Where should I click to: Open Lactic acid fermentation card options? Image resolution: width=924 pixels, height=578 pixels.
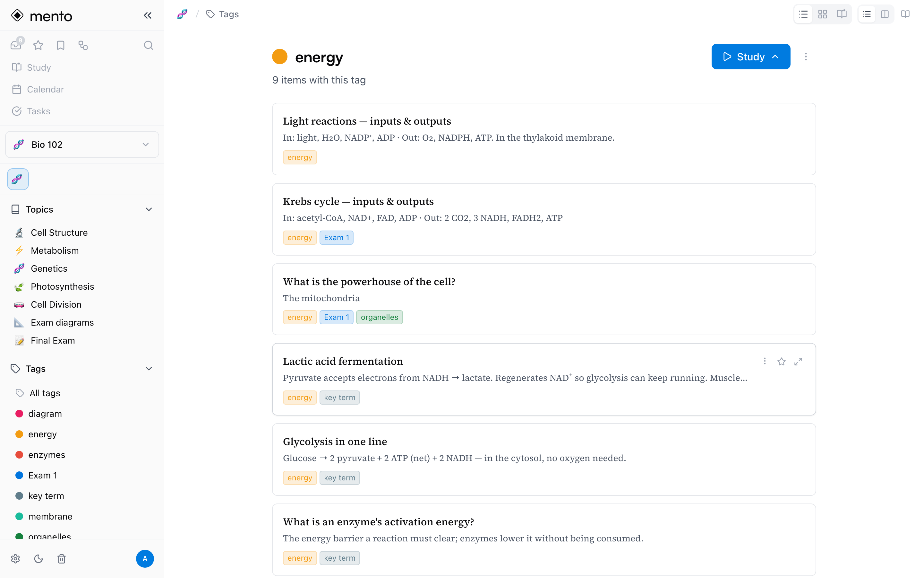coord(765,361)
